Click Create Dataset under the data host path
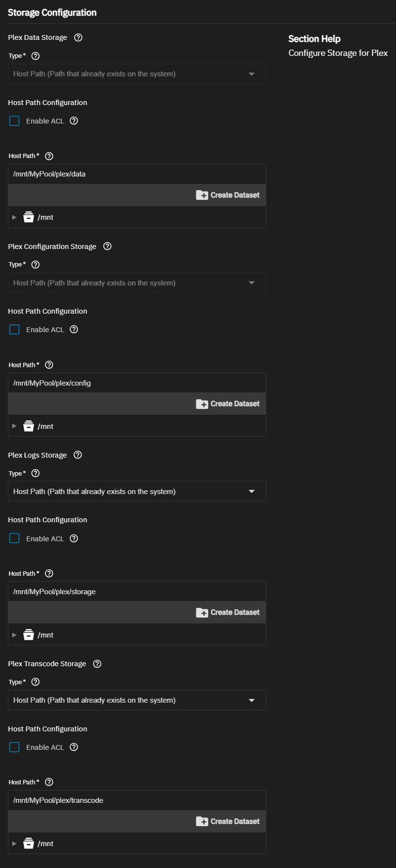The width and height of the screenshot is (396, 868). 228,195
